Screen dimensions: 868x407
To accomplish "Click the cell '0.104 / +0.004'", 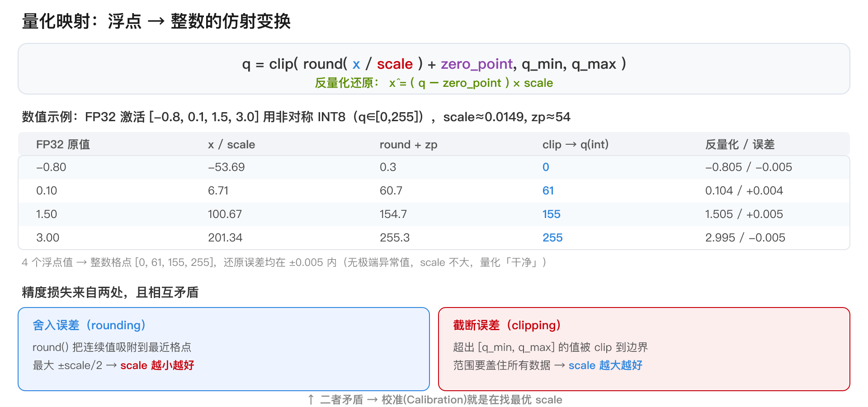I will point(744,191).
